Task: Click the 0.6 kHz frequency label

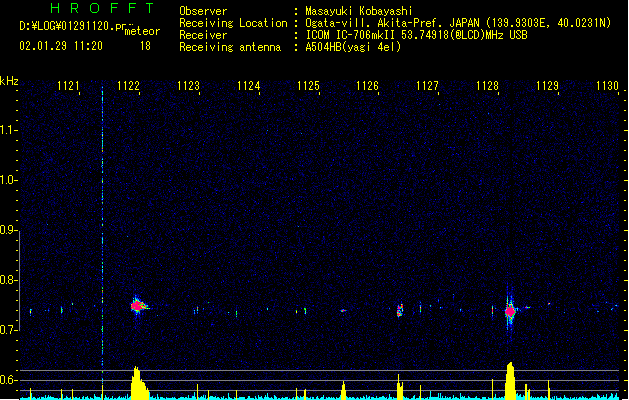Action: [x=8, y=380]
